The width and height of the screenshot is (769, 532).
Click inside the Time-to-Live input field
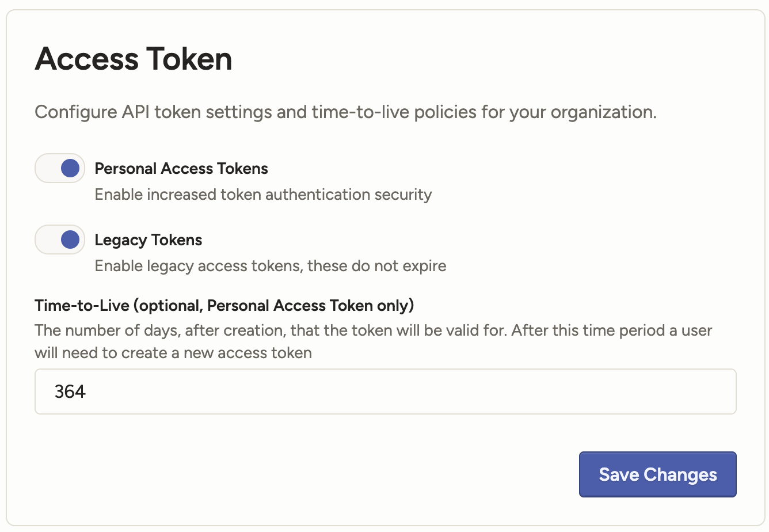386,391
